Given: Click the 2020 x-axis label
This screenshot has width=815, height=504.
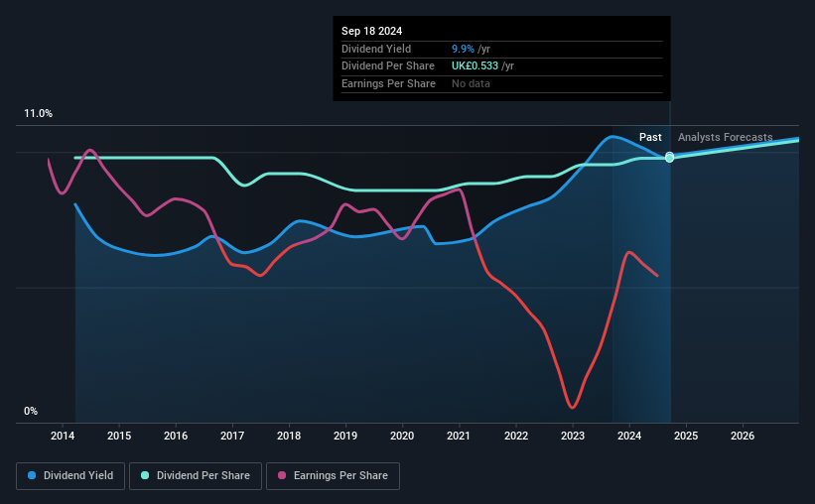Looking at the screenshot, I should (402, 436).
